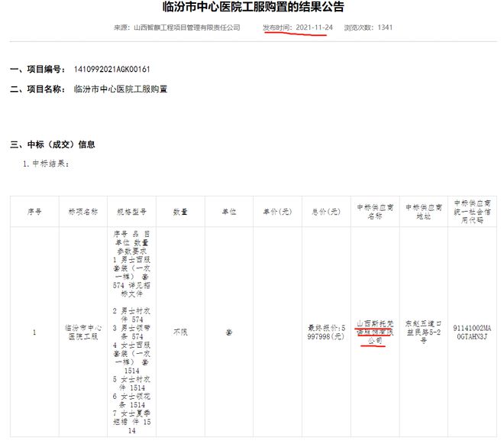Click the table header 中标供应商地址
504x441 pixels.
pyautogui.click(x=424, y=212)
